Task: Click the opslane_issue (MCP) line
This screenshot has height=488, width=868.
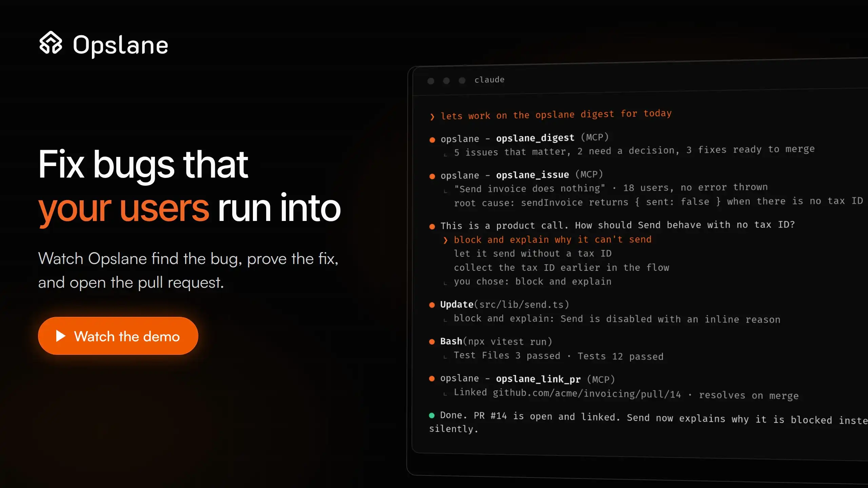Action: (x=522, y=175)
